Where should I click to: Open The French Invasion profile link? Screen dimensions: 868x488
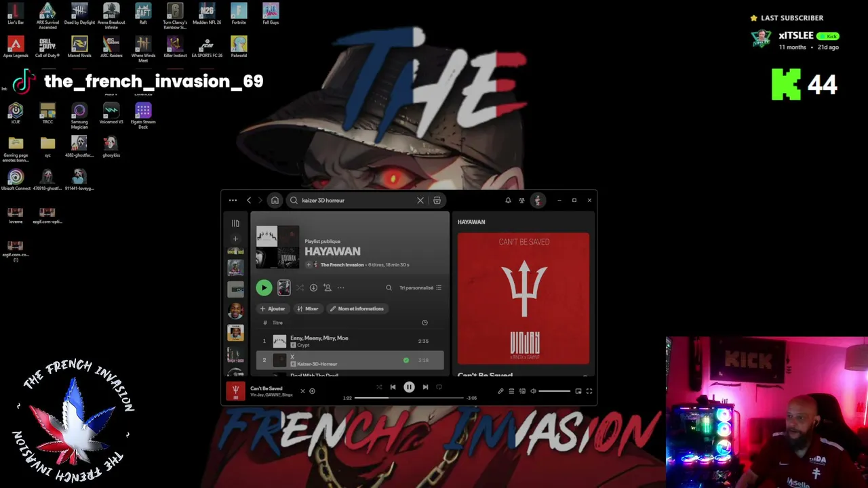click(342, 265)
